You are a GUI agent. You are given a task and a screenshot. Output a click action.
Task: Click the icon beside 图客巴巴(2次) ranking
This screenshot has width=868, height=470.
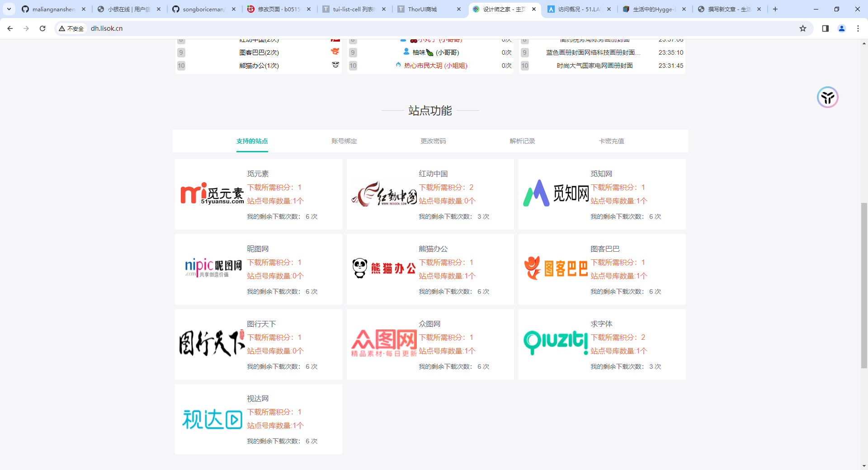[335, 52]
